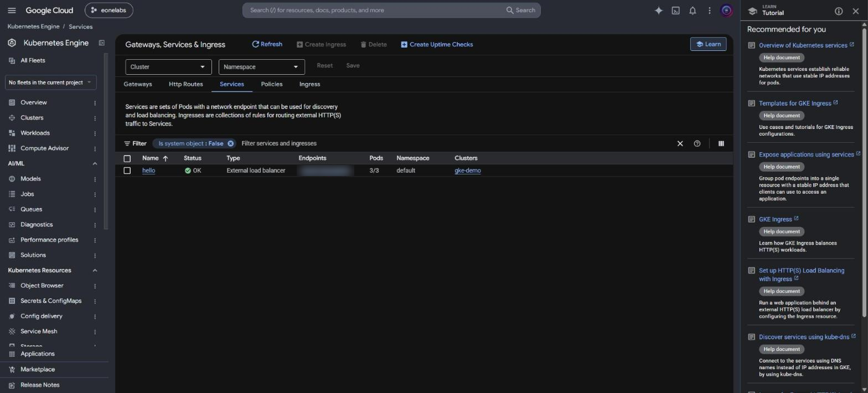Open Gemini AI assistant sparkle icon
Image resolution: width=868 pixels, height=393 pixels.
659,11
